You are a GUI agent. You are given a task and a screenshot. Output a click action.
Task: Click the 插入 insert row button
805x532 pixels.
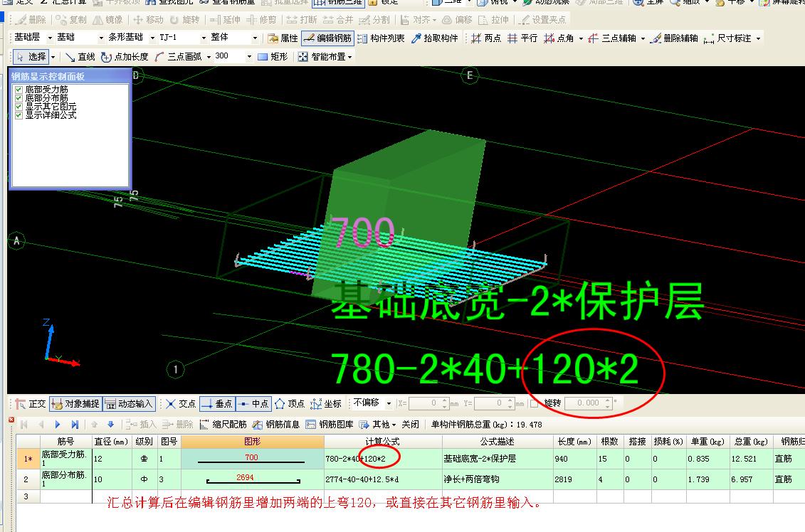point(141,425)
